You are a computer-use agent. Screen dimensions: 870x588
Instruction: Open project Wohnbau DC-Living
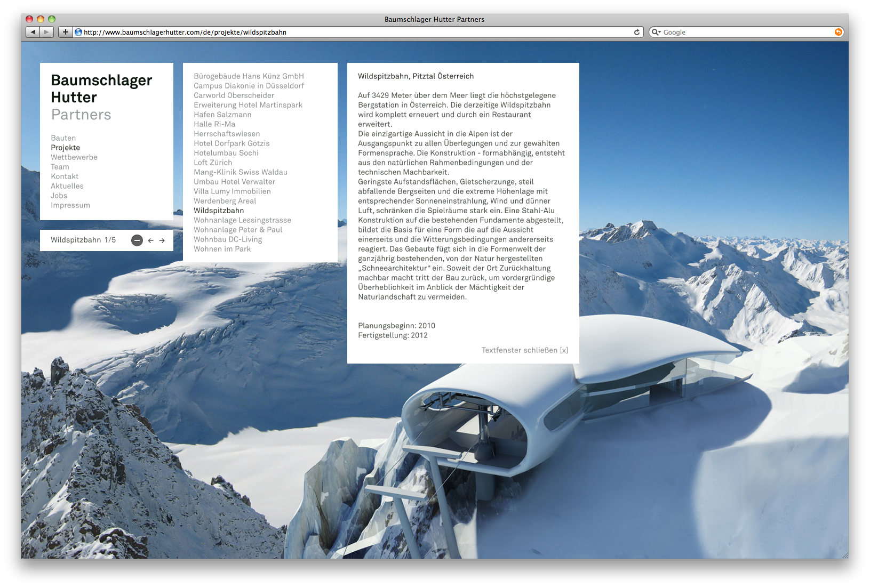tap(228, 239)
